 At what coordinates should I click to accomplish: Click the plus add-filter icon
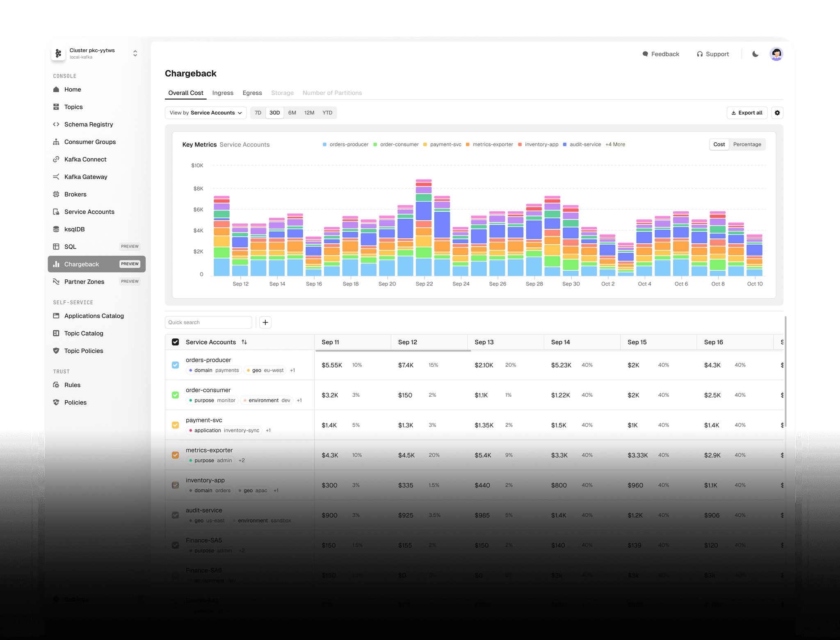pyautogui.click(x=265, y=322)
